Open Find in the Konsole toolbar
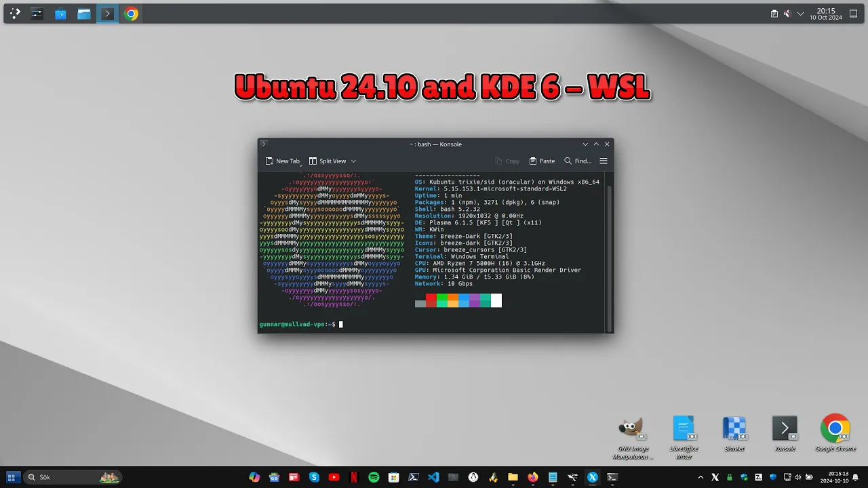Screen dimensions: 868x488 578,161
